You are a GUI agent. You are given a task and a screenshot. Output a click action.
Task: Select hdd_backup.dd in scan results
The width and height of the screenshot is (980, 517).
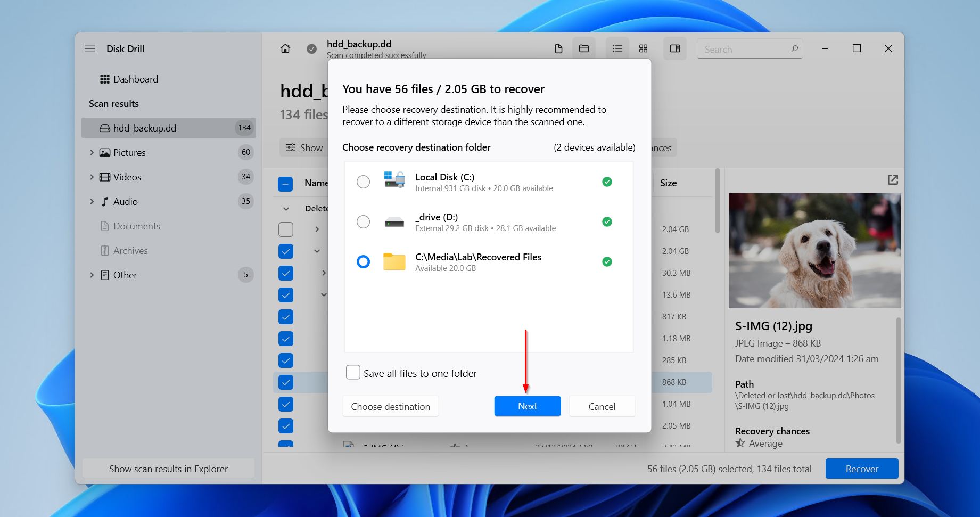coord(145,128)
